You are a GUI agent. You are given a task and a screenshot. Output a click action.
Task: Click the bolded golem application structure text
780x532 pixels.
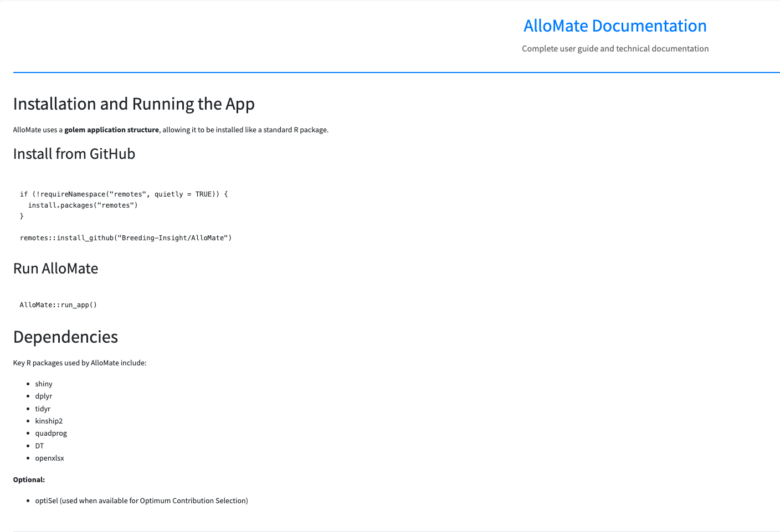click(x=111, y=130)
